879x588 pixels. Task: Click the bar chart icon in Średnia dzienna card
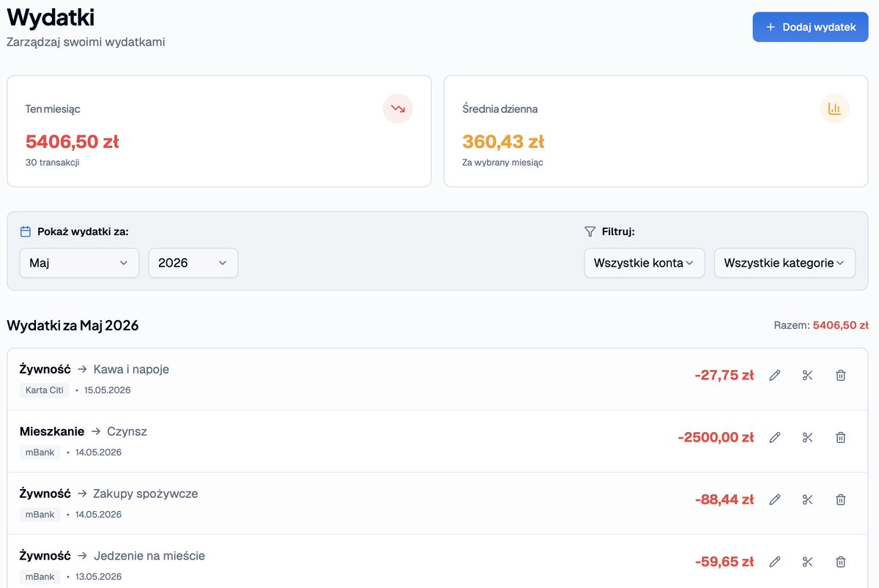click(x=834, y=108)
